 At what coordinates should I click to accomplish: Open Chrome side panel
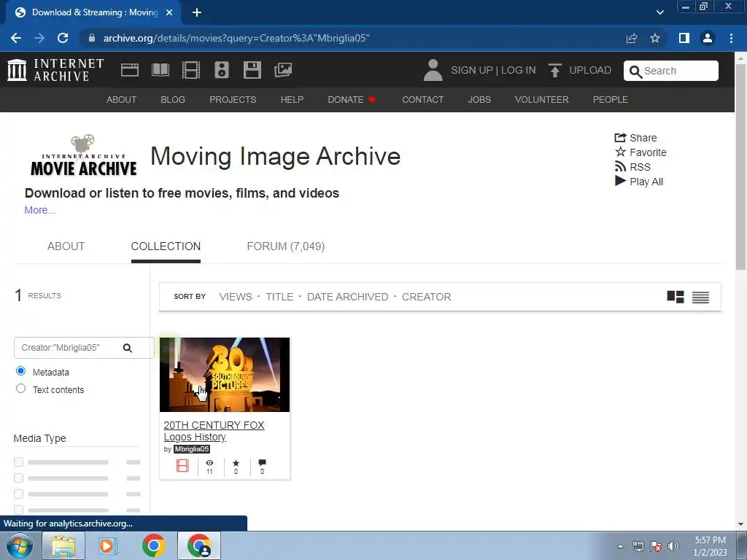684,38
